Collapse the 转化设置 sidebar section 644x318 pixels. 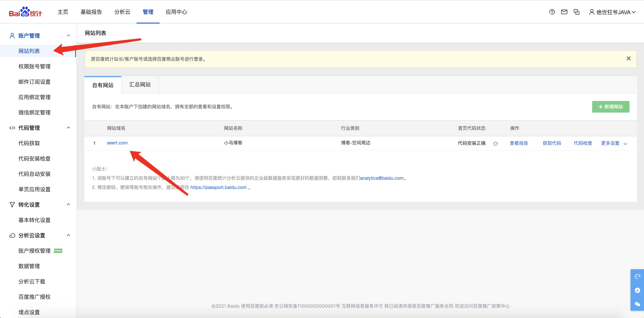tap(68, 205)
